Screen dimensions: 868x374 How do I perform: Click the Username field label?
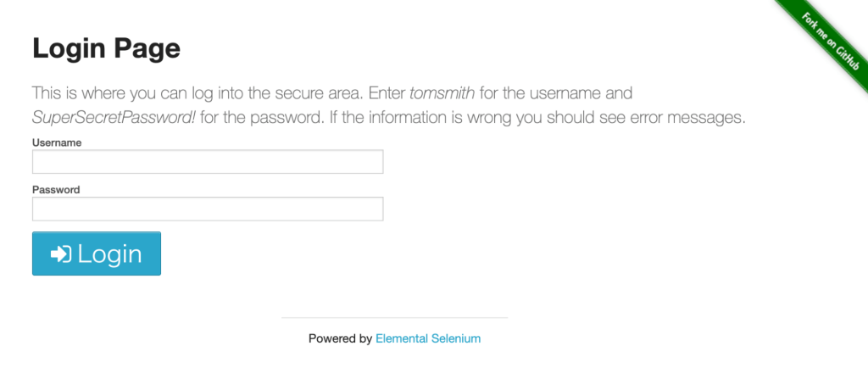pos(57,142)
